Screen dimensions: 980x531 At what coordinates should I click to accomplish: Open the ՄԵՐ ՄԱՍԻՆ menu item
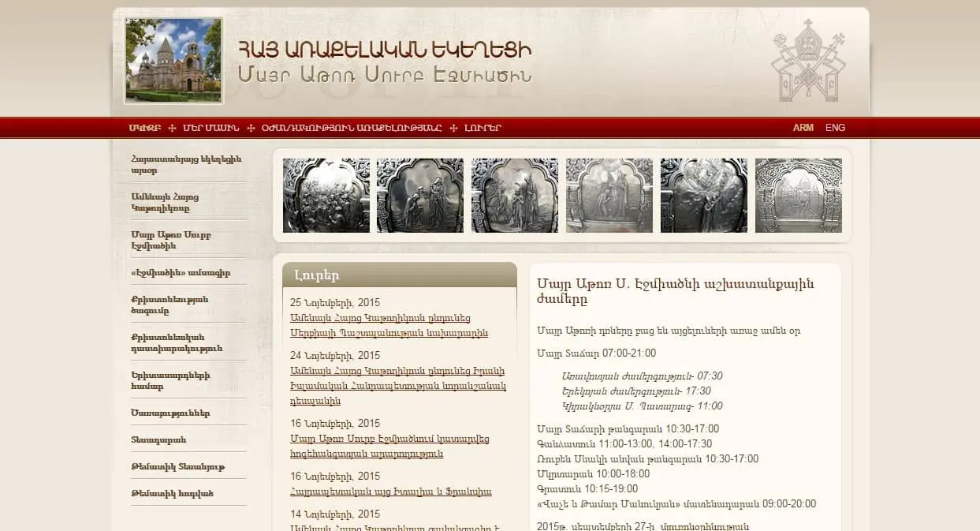[x=211, y=128]
